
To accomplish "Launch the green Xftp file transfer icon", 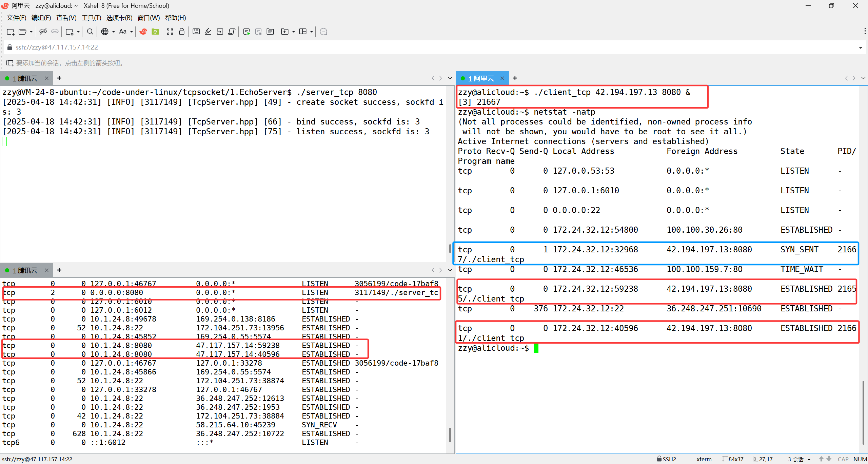I will coord(155,32).
